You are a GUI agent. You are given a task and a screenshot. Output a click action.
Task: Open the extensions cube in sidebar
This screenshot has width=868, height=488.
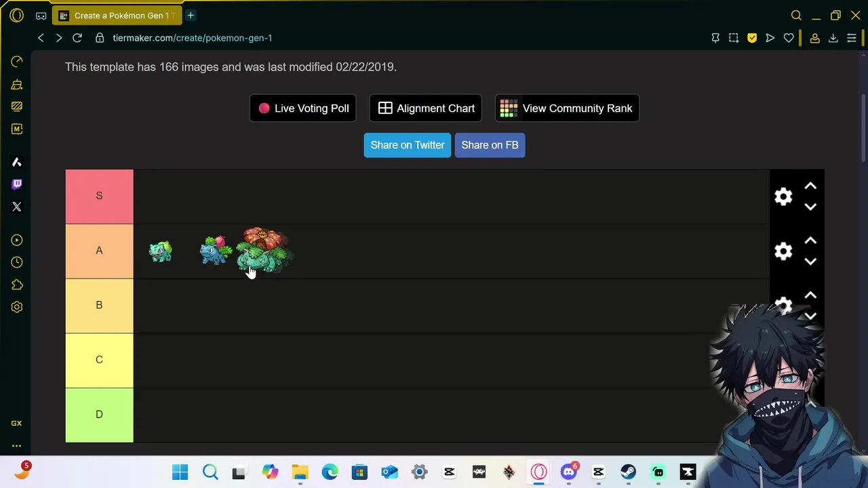[17, 285]
